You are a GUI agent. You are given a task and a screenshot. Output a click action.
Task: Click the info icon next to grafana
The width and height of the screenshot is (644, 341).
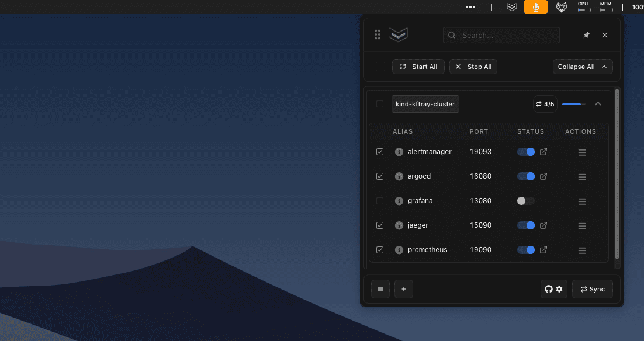pos(399,201)
